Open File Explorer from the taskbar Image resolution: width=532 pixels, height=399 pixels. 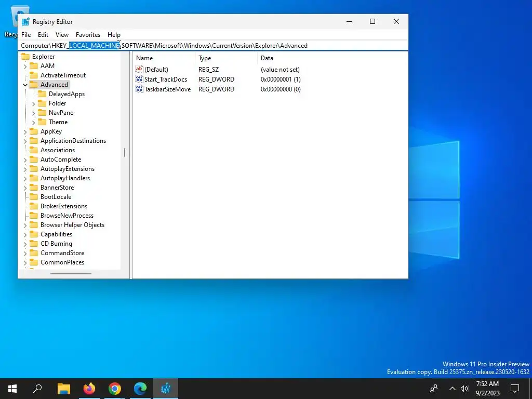click(x=64, y=389)
